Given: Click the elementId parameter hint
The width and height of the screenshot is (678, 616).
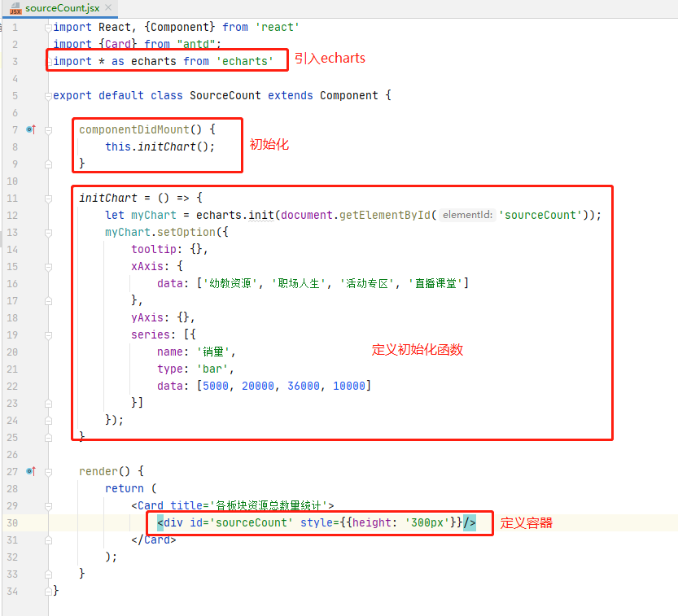Looking at the screenshot, I should tap(467, 215).
